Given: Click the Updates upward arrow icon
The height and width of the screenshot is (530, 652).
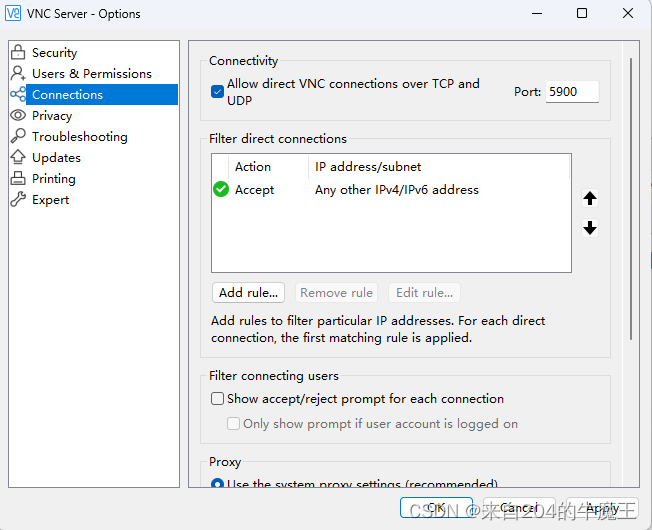Looking at the screenshot, I should click(x=18, y=157).
